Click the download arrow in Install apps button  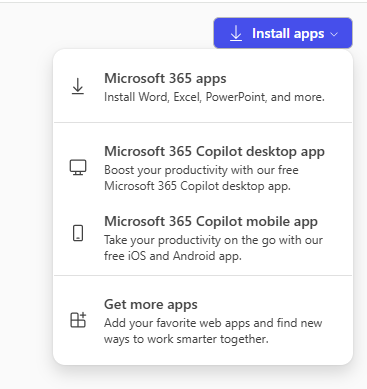[x=236, y=33]
